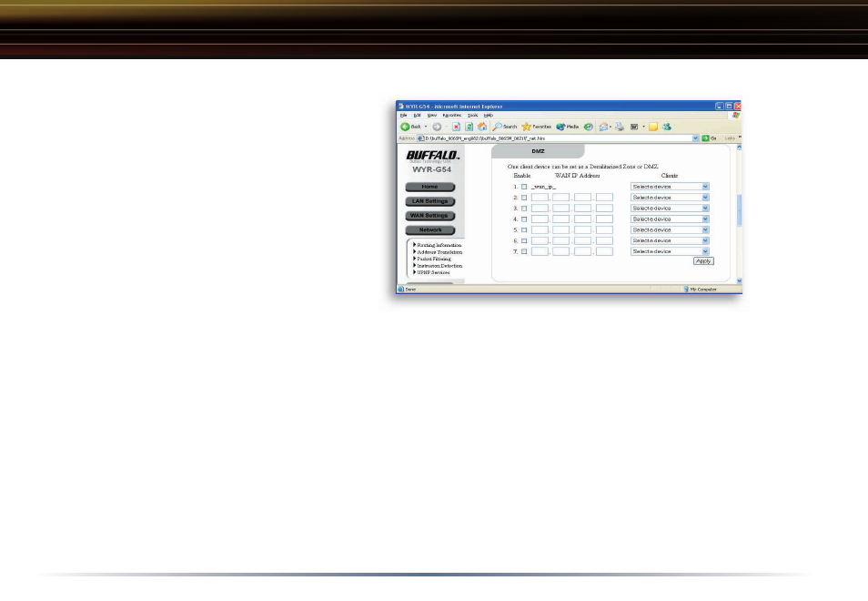
Task: Open the Media globe icon
Action: click(560, 127)
